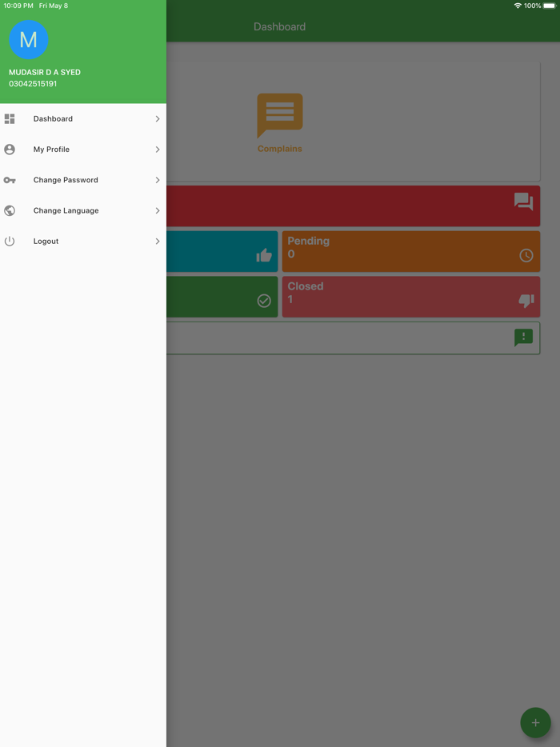Click the Dashboard title in header
This screenshot has height=747, width=560.
click(280, 26)
